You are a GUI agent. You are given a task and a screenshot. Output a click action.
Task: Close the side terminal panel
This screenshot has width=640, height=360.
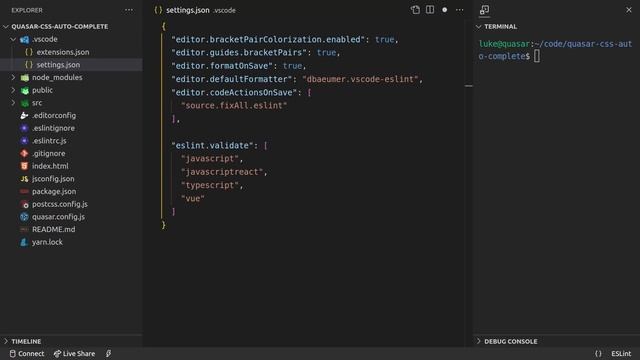coord(629,10)
